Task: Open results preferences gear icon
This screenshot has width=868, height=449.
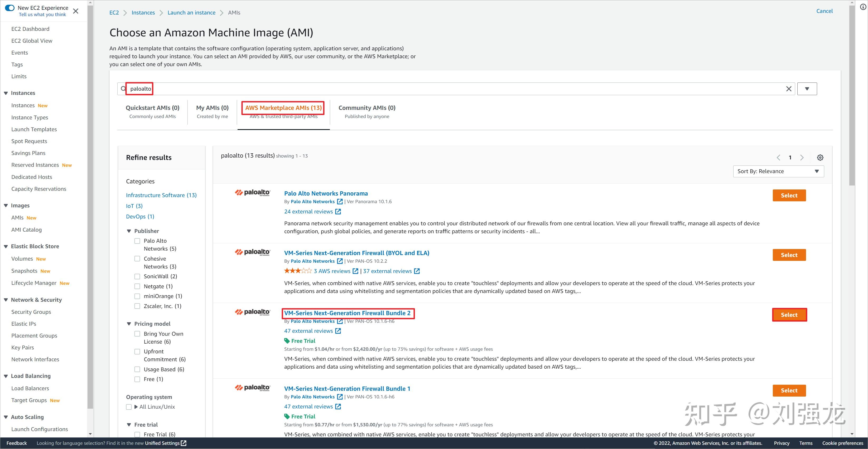Action: coord(820,158)
